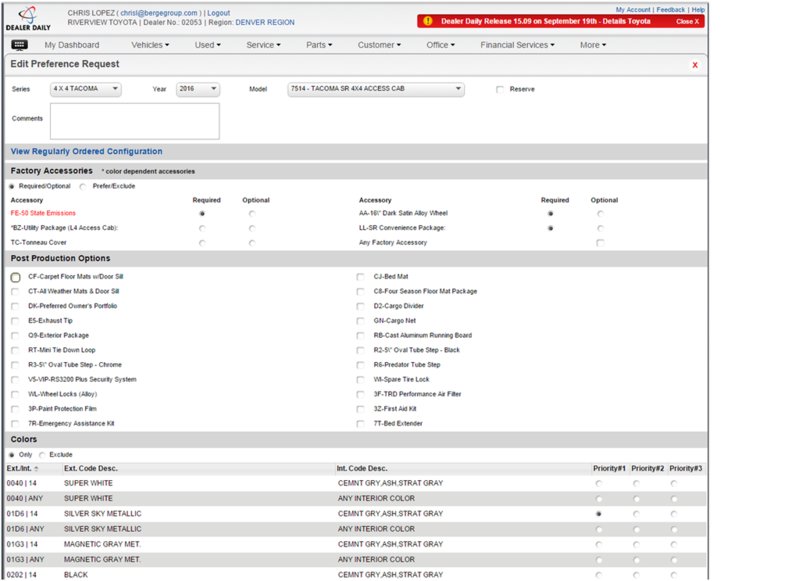Image resolution: width=799 pixels, height=581 pixels.
Task: Check O9-Exterior Package option
Action: (15, 335)
